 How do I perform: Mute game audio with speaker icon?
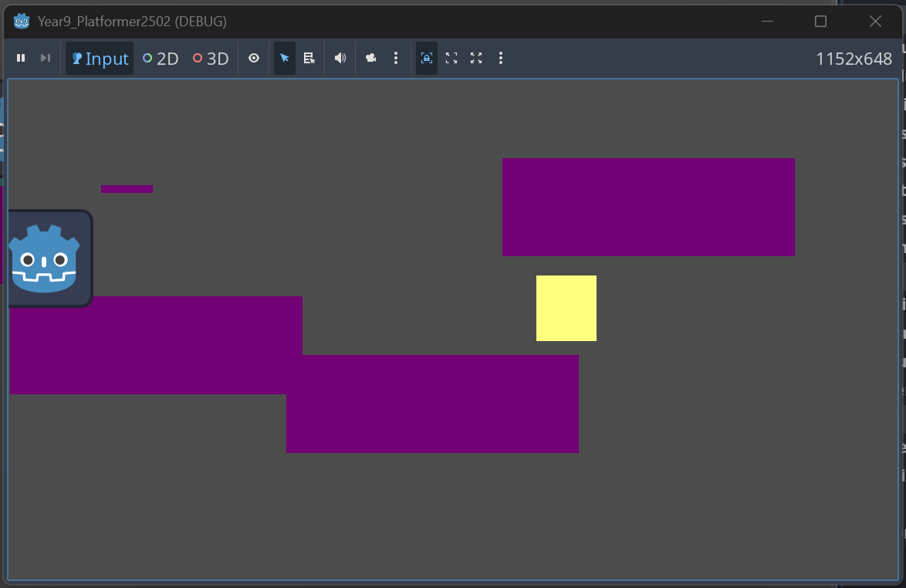tap(340, 59)
